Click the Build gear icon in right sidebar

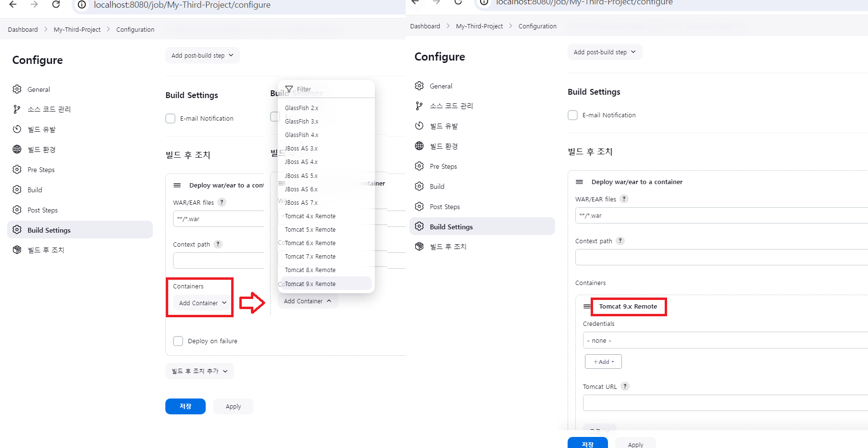(x=420, y=187)
